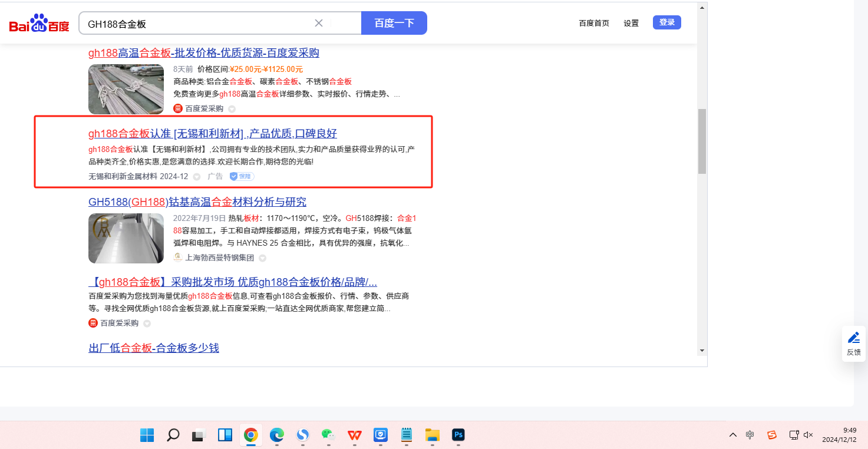Open WeChat from the taskbar
Screen dimensions: 868x449
(328, 435)
